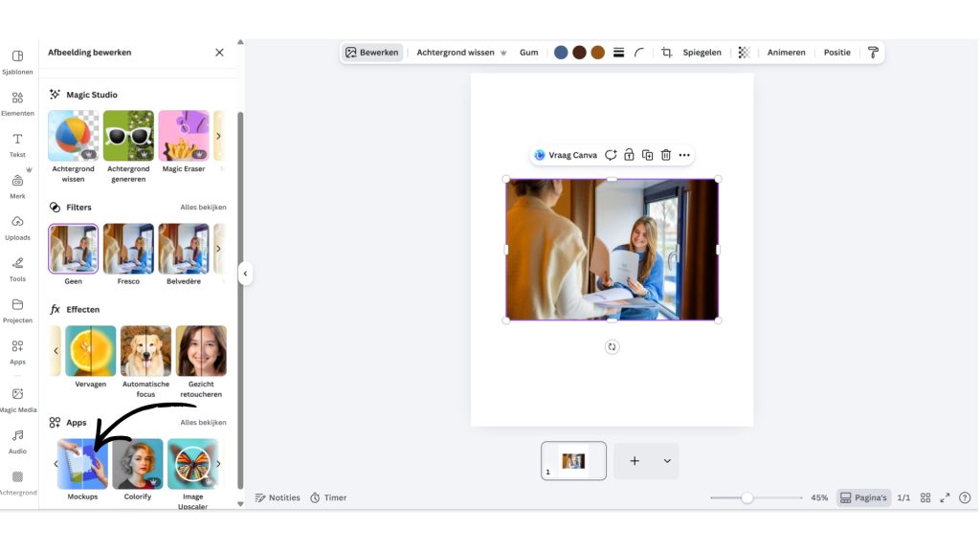Click the Vraag Canva button
Viewport: 980px width, 551px height.
[x=566, y=155]
